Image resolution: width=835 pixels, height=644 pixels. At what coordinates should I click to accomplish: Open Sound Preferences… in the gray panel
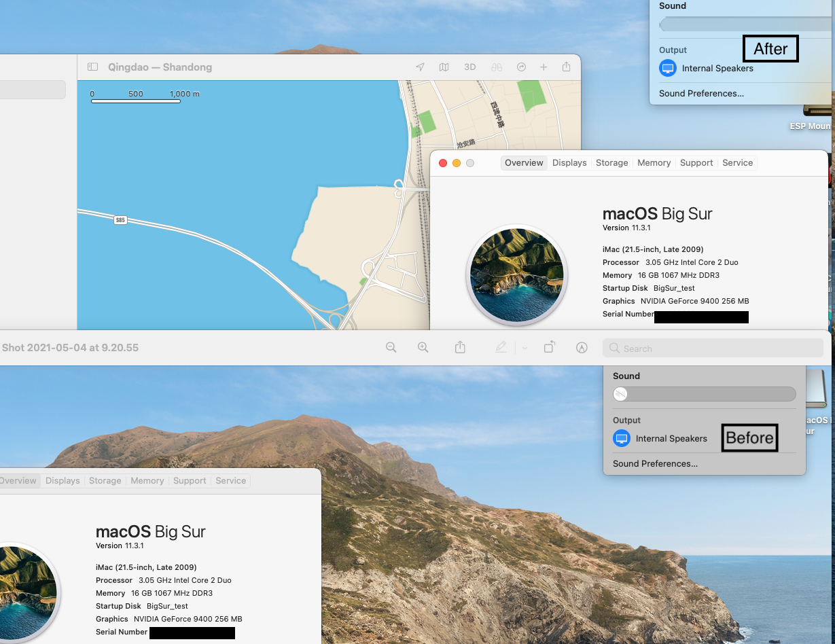[x=655, y=464]
